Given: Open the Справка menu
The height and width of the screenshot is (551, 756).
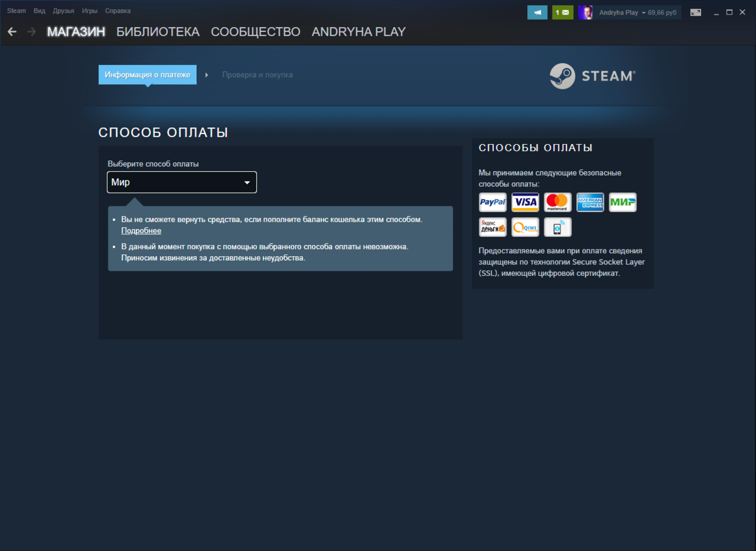Looking at the screenshot, I should (x=118, y=11).
